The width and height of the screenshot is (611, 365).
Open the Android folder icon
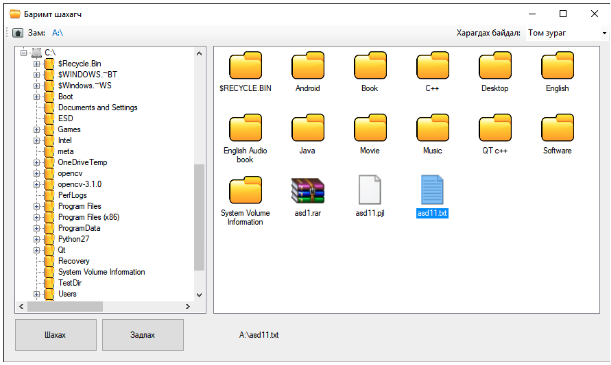307,65
